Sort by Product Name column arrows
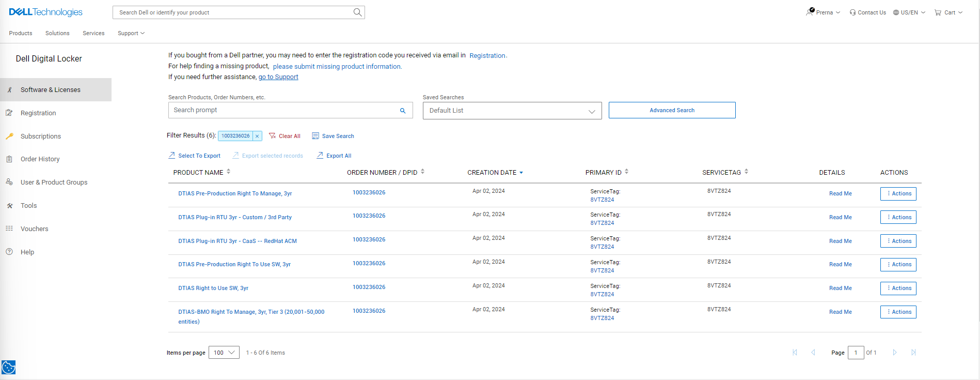This screenshot has width=980, height=380. pyautogui.click(x=228, y=172)
